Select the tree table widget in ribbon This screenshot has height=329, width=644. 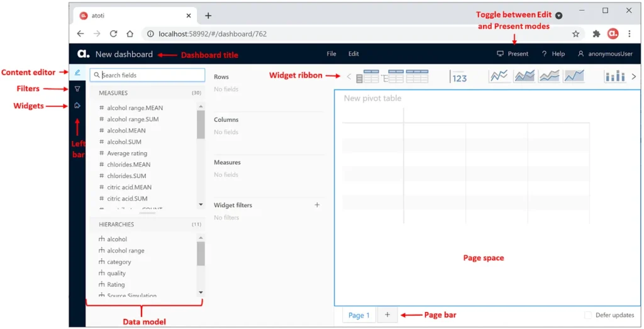point(392,76)
